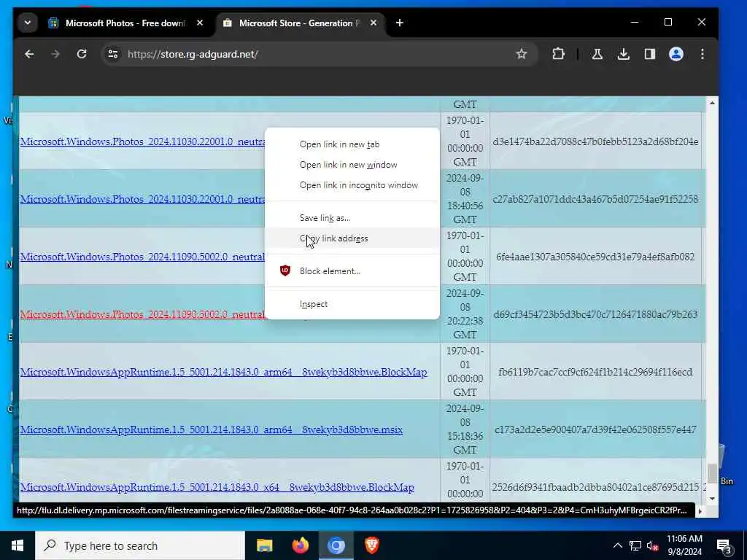The height and width of the screenshot is (560, 747).
Task: Launch Firefox from the taskbar
Action: pos(300,545)
